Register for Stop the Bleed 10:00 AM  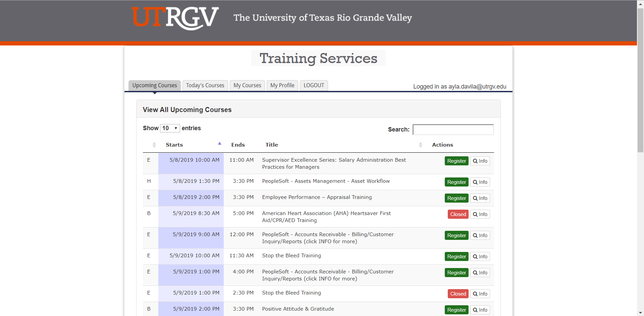(456, 257)
